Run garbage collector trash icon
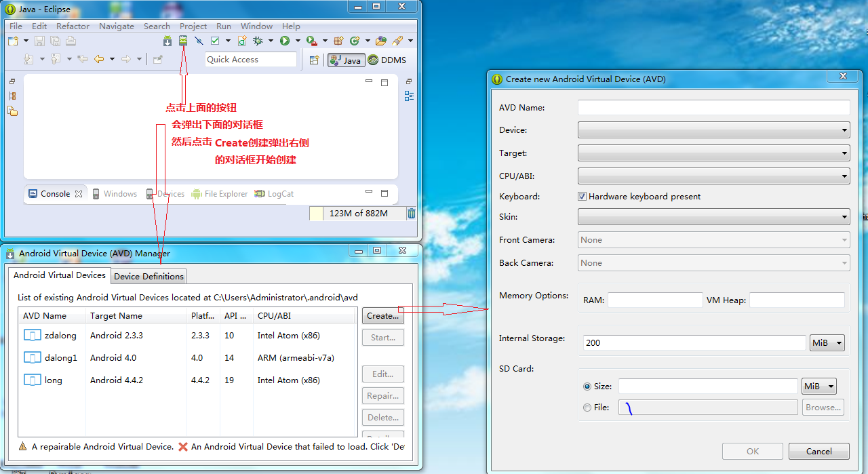This screenshot has height=474, width=868. click(411, 214)
